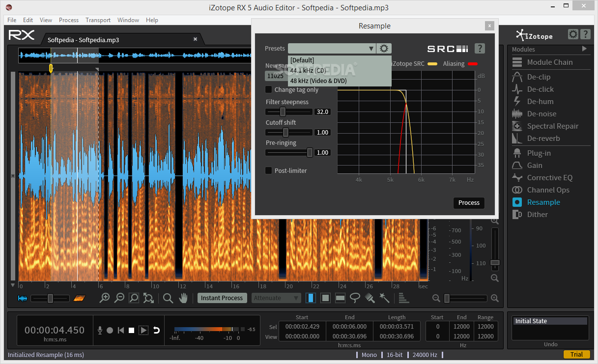The image size is (598, 364).
Task: Toggle loop playback
Action: click(x=156, y=331)
